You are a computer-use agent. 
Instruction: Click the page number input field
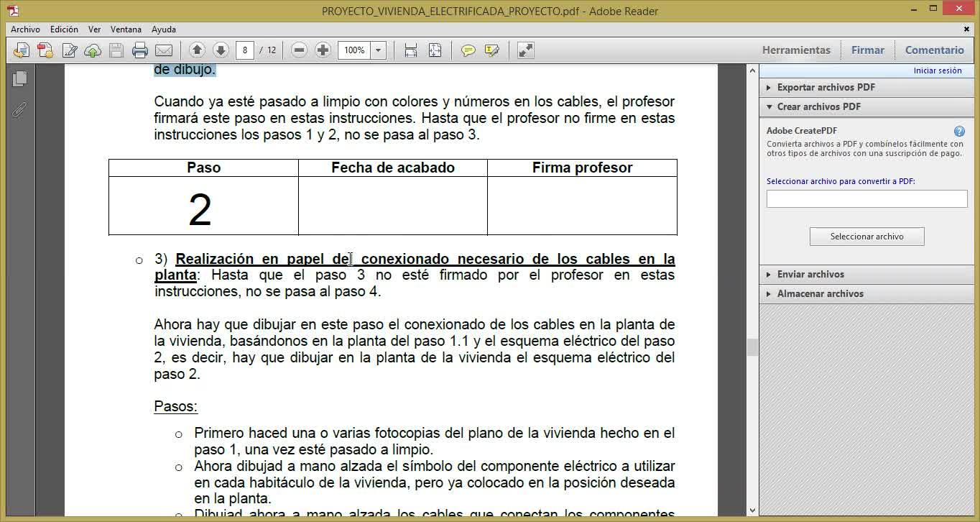pos(245,50)
